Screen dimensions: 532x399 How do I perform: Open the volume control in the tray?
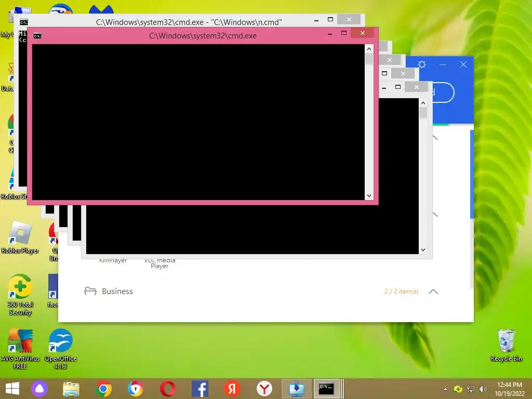point(483,389)
